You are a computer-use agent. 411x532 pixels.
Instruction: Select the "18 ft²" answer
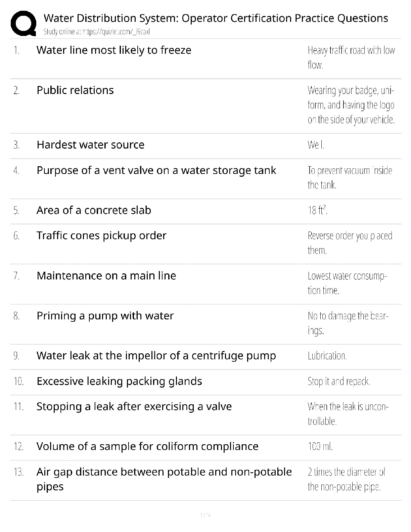tap(318, 210)
